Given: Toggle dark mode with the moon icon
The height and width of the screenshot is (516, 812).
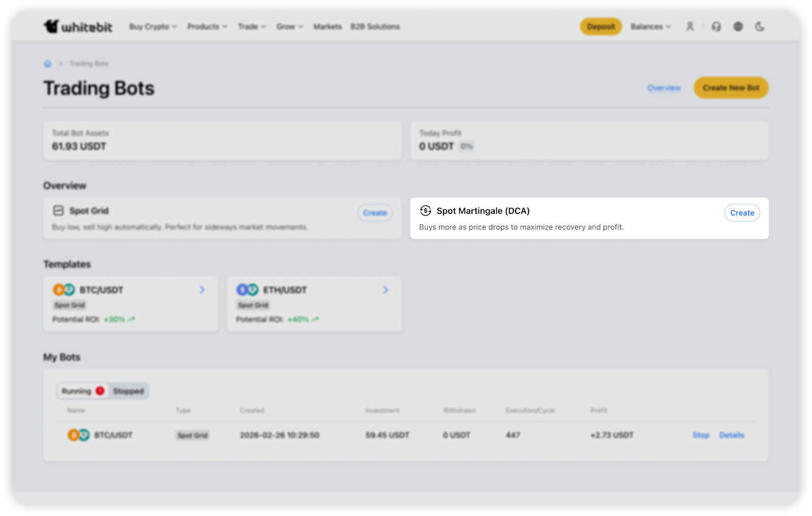Looking at the screenshot, I should [x=760, y=26].
